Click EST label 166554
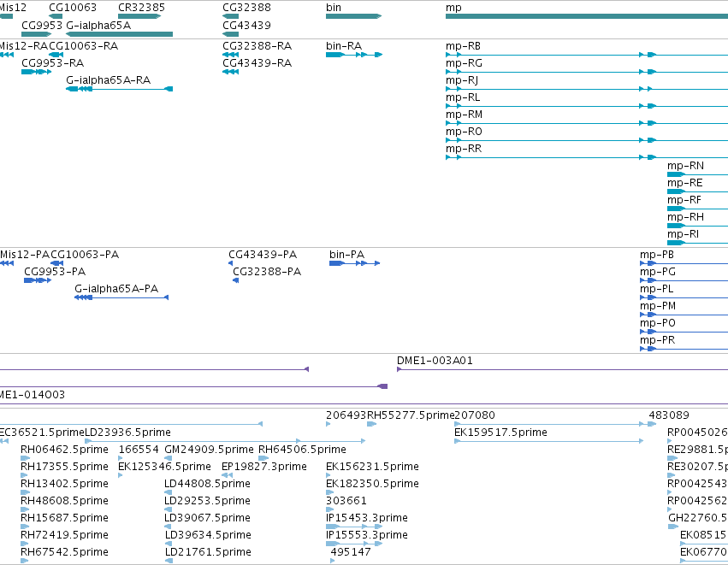This screenshot has width=728, height=565. tap(139, 450)
